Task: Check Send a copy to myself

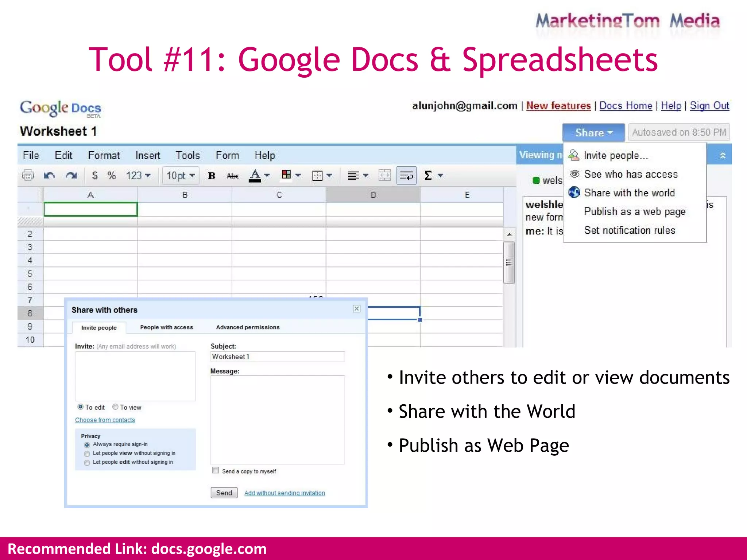Action: pos(216,470)
